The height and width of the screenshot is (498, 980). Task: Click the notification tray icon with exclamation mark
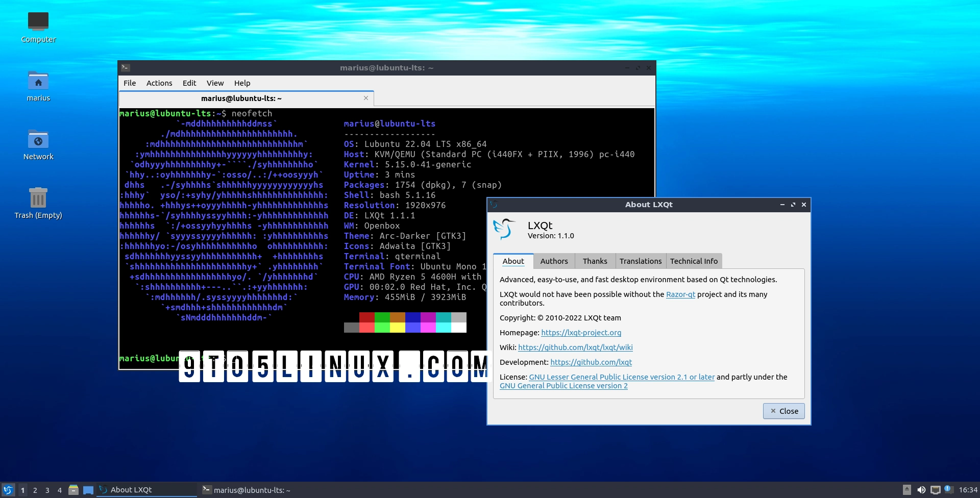948,490
